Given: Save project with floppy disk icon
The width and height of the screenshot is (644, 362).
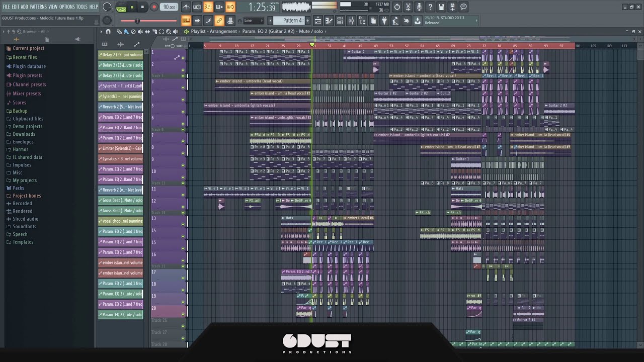Looking at the screenshot, I should click(x=441, y=7).
